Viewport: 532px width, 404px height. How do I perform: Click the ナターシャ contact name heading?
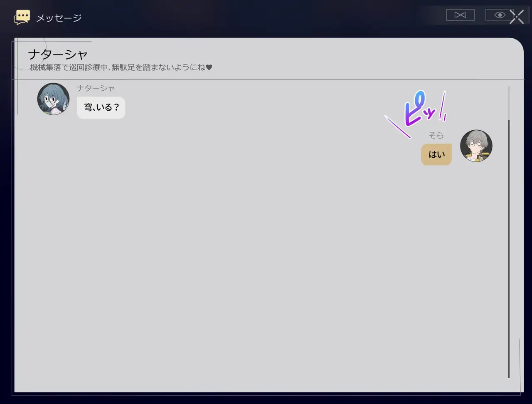[58, 54]
